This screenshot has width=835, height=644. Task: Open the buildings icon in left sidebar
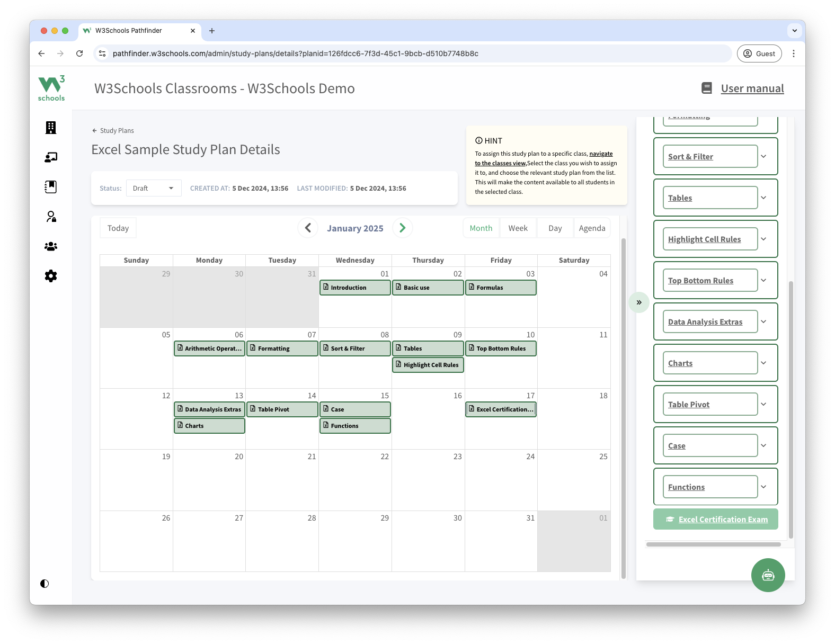click(x=51, y=128)
